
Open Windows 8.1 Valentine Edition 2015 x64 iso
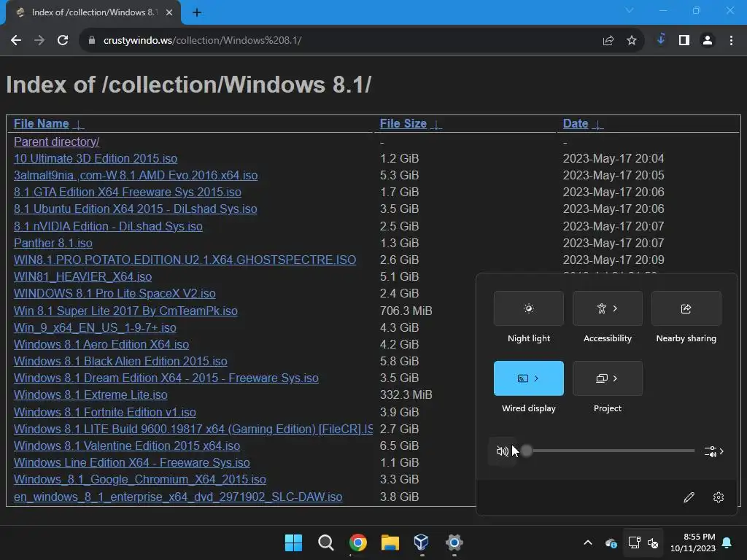(x=127, y=446)
